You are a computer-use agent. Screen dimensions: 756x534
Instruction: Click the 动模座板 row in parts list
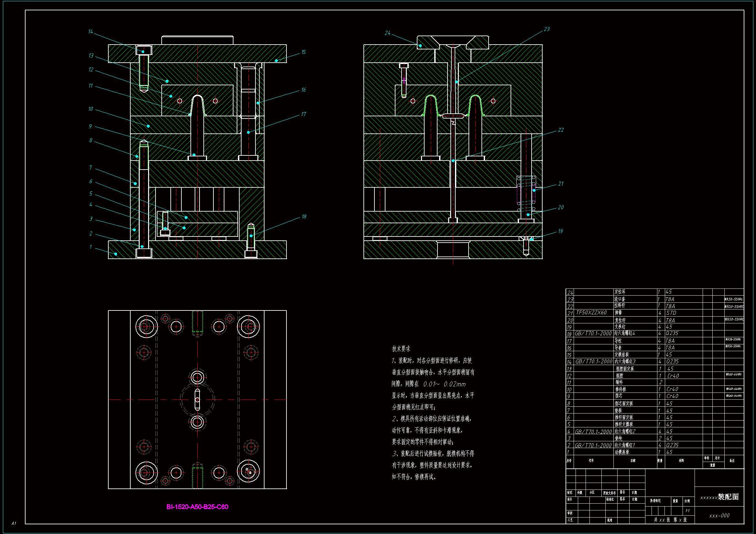(622, 452)
